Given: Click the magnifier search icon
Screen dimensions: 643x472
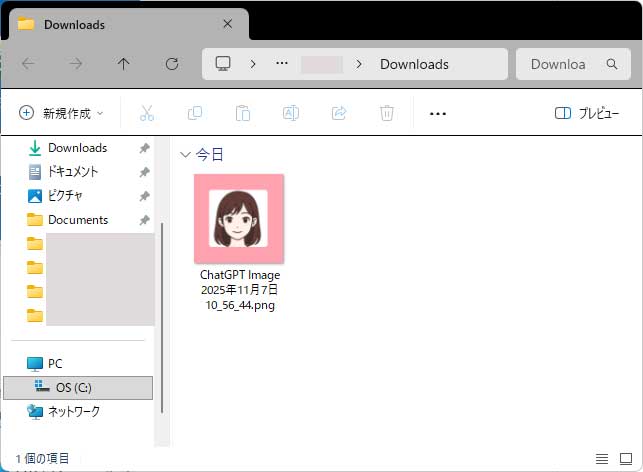Looking at the screenshot, I should point(612,64).
